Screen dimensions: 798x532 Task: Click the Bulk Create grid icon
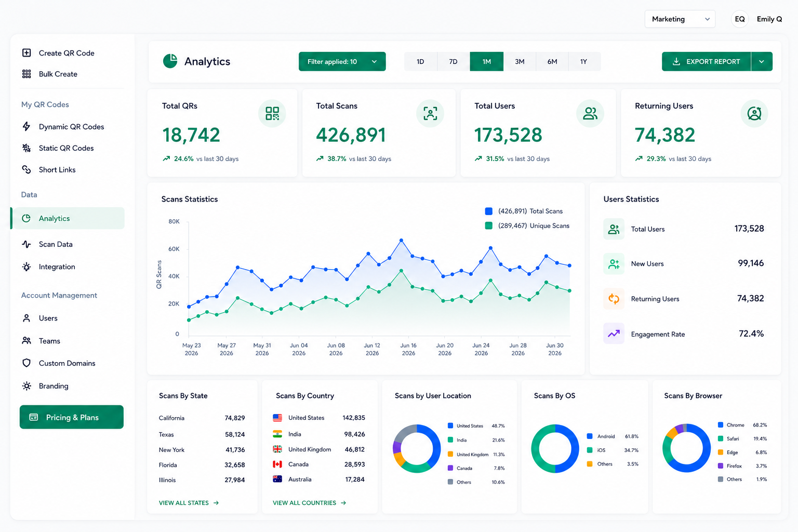pyautogui.click(x=26, y=74)
